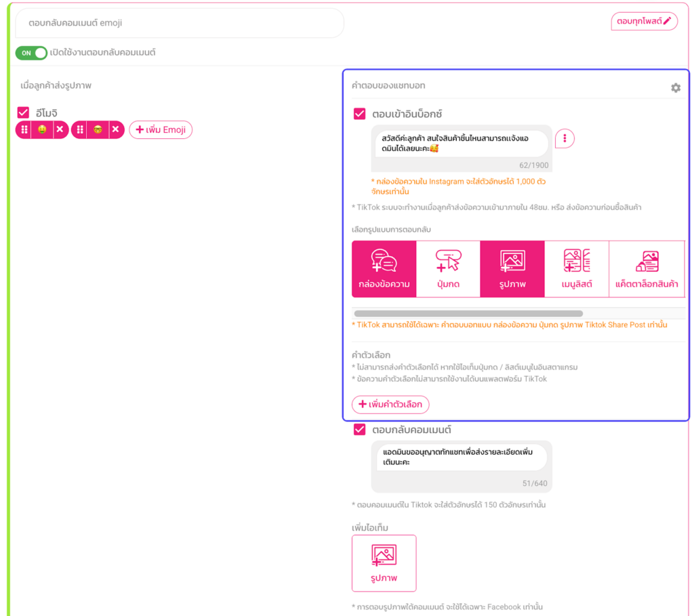Select the กล่องข้อความ message box reply type
Screen dimensions: 694x616
[x=384, y=269]
